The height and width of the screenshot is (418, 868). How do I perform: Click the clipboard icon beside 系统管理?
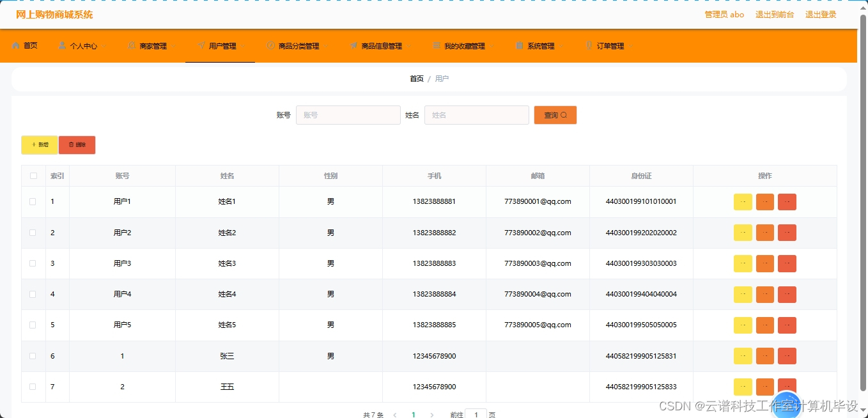click(520, 45)
